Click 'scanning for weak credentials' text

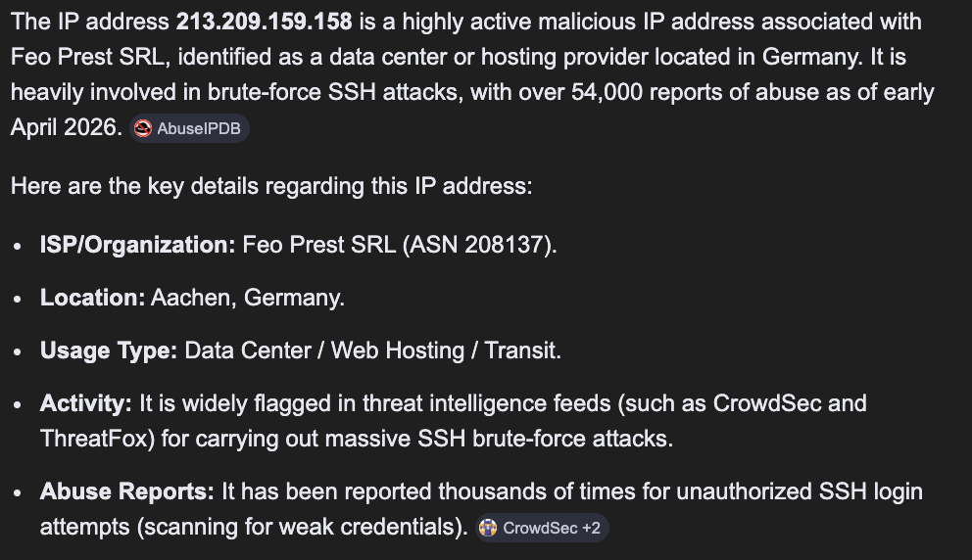click(299, 527)
